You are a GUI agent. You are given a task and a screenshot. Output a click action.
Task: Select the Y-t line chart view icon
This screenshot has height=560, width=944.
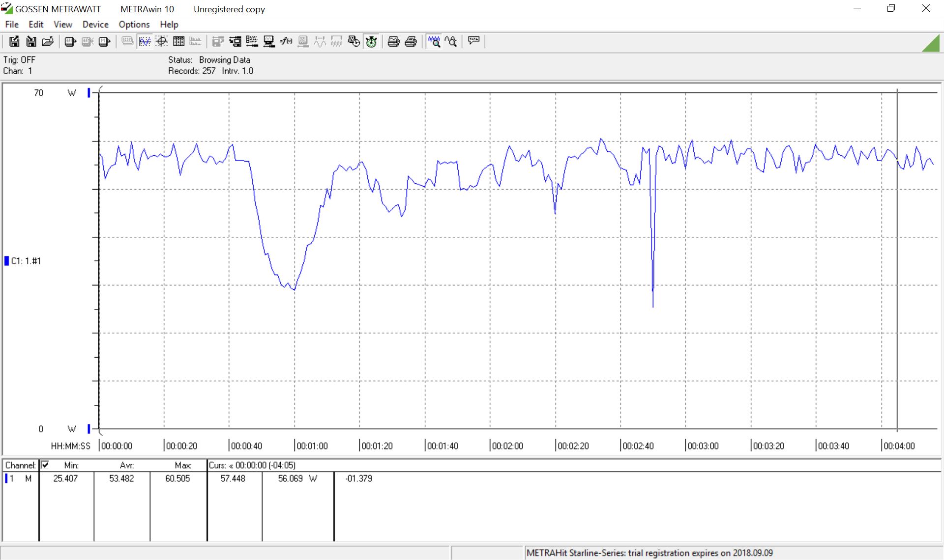[145, 42]
